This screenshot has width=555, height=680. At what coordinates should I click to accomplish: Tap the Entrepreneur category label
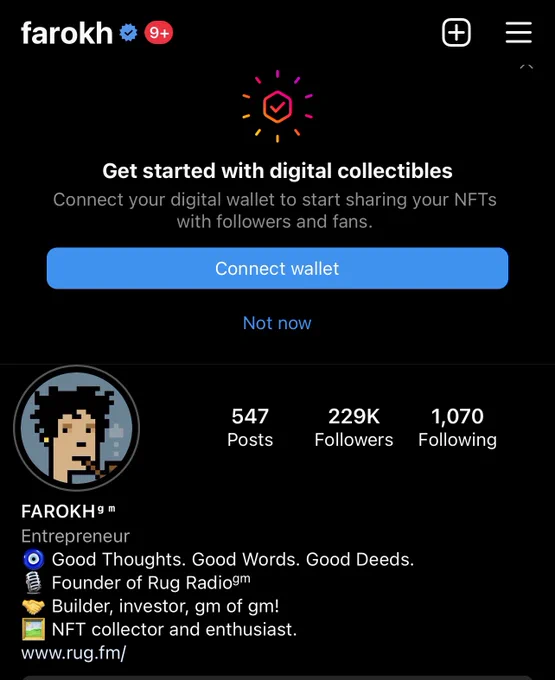tap(75, 536)
